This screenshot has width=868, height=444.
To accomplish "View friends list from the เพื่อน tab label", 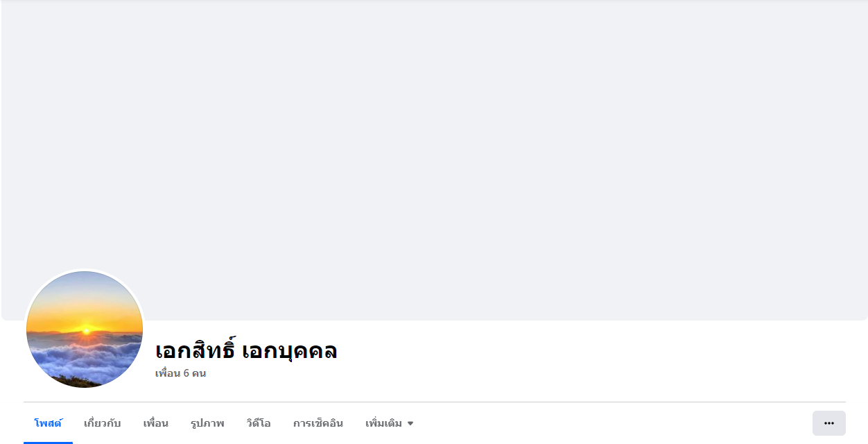I will 156,423.
